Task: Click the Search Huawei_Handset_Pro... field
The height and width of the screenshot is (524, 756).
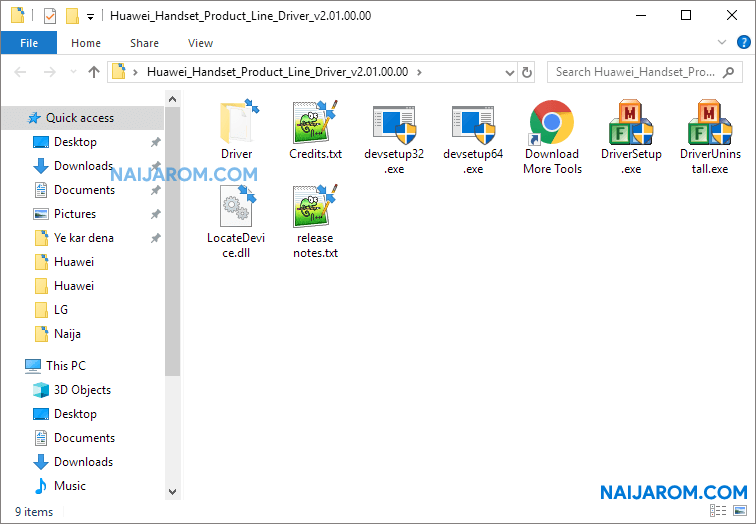Action: pos(645,72)
